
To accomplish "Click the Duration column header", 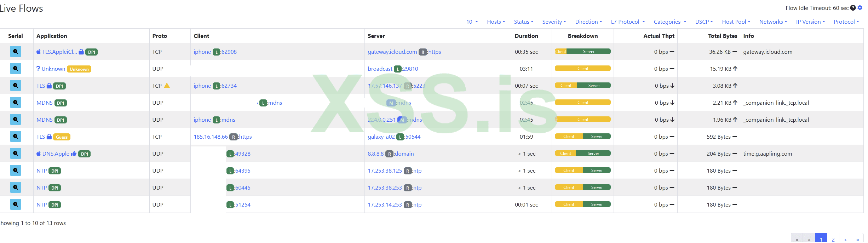I will (x=526, y=36).
